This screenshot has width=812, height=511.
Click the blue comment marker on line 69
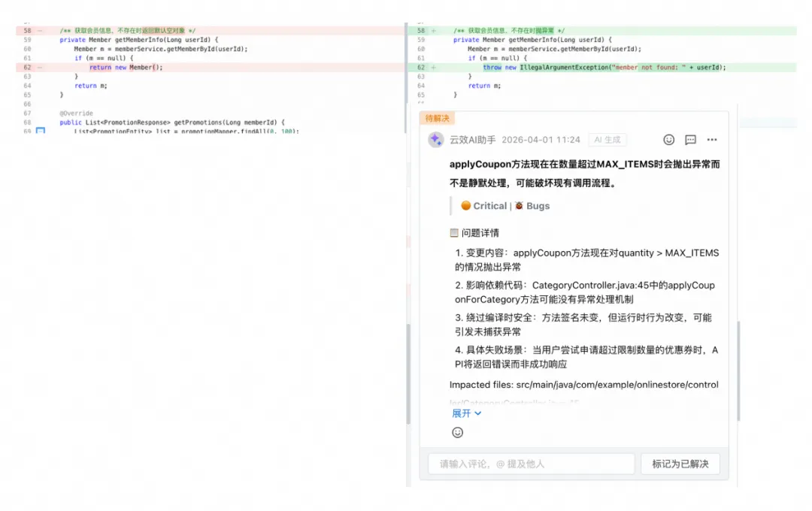click(x=41, y=131)
